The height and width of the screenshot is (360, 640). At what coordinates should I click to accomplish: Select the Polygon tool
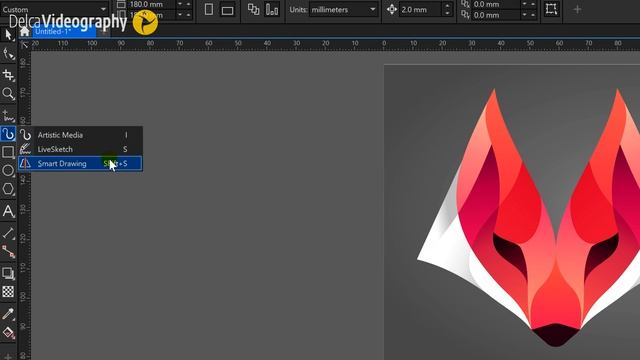[x=8, y=189]
